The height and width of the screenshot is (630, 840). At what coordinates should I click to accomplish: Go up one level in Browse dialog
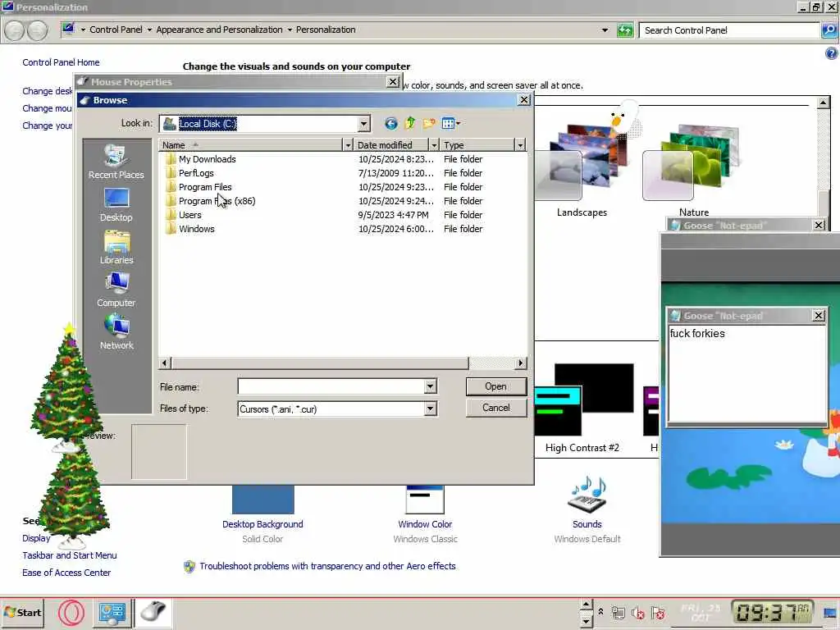[410, 124]
